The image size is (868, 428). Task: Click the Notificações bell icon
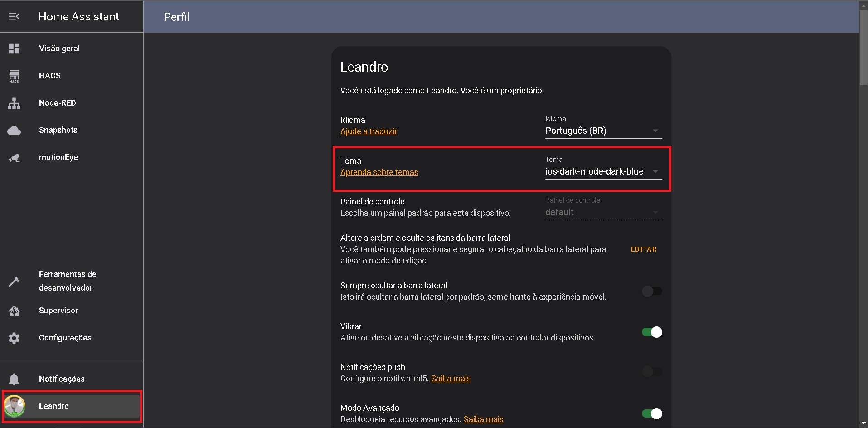click(x=14, y=379)
